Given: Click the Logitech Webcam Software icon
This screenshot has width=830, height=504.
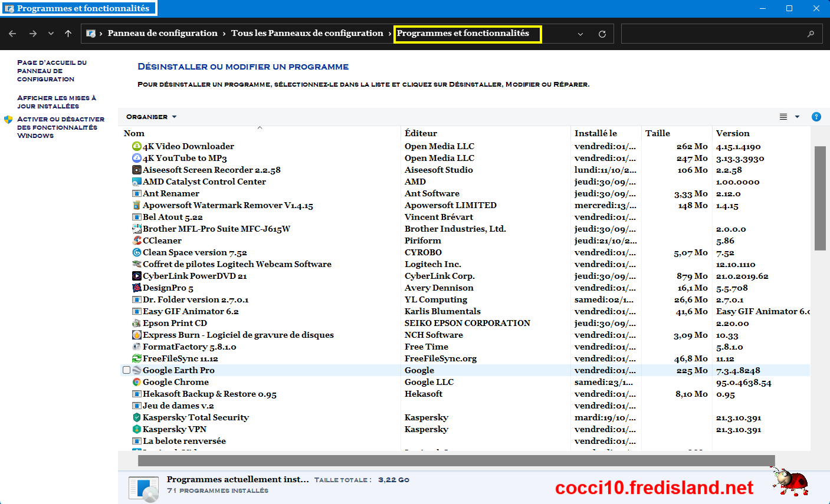Looking at the screenshot, I should click(137, 264).
